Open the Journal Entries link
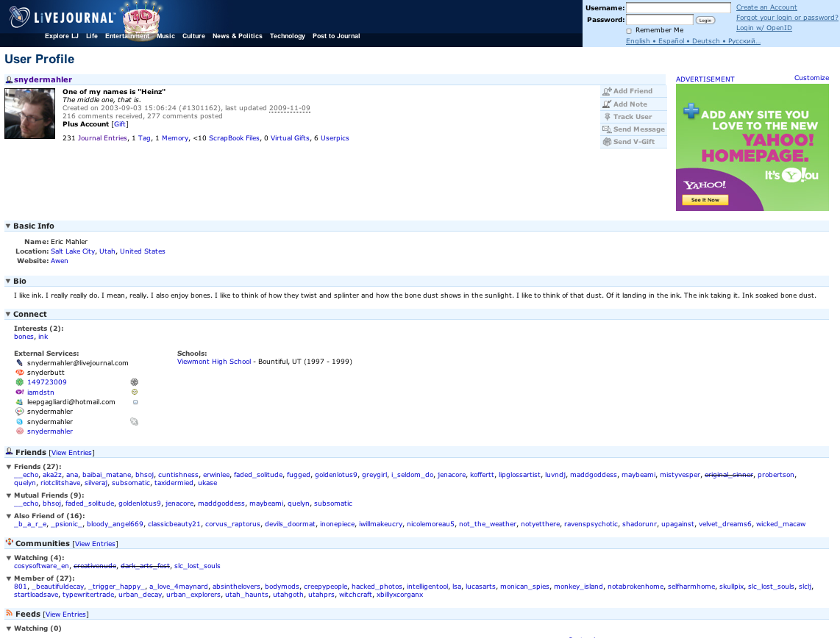 pos(102,138)
